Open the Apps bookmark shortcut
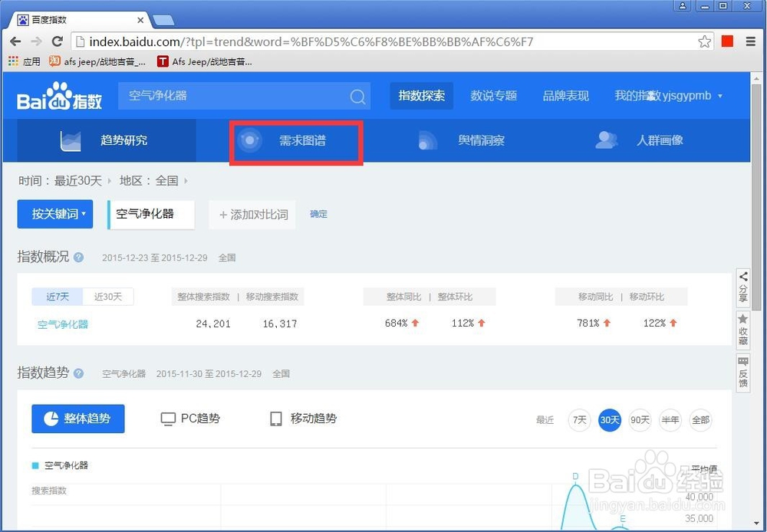The width and height of the screenshot is (767, 532). (x=25, y=61)
